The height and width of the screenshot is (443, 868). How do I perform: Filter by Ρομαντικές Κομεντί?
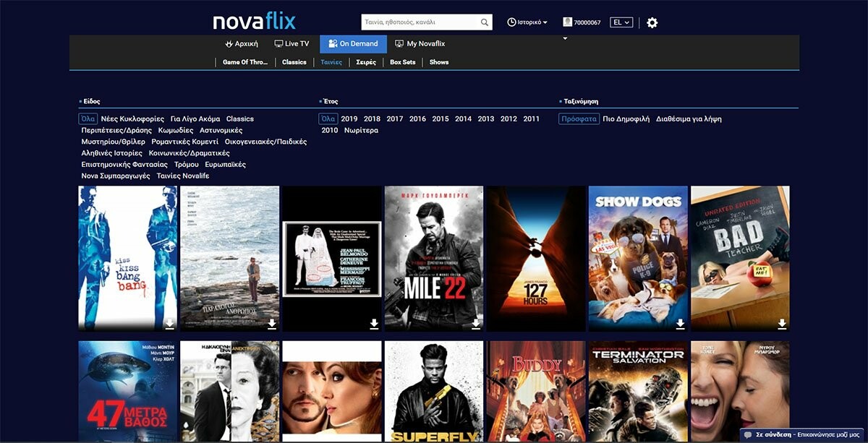pos(184,142)
